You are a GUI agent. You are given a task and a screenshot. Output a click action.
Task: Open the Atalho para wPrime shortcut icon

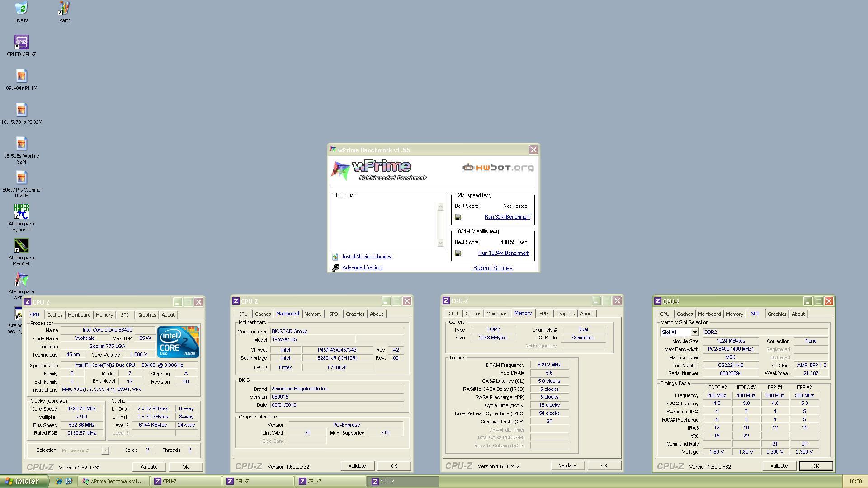coord(21,279)
